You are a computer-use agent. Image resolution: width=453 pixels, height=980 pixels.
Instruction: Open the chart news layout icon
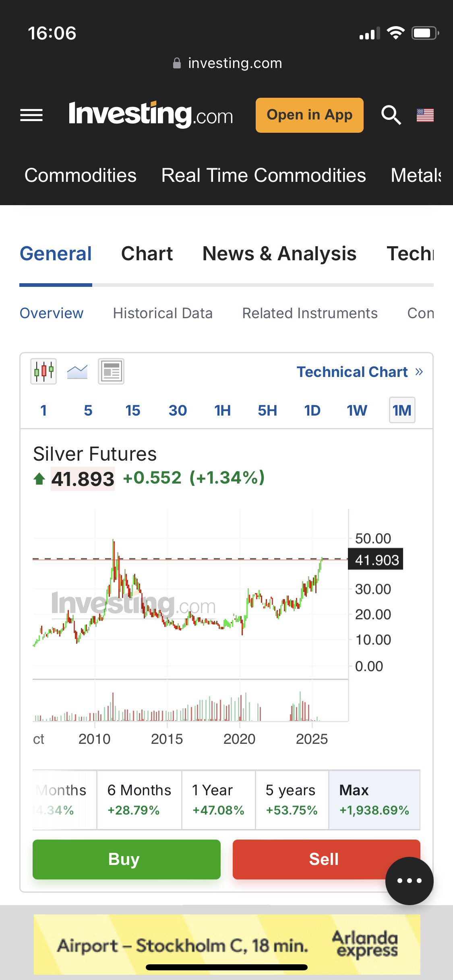point(111,371)
